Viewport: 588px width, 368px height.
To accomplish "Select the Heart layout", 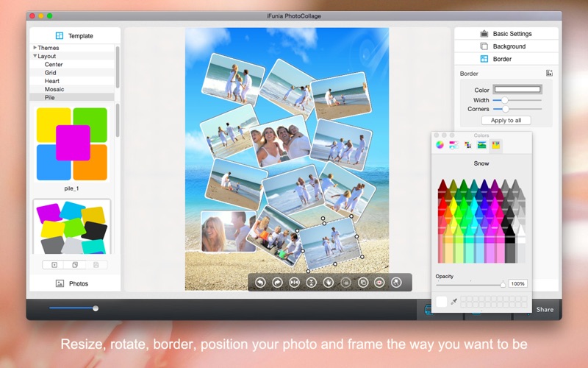I will tap(51, 81).
